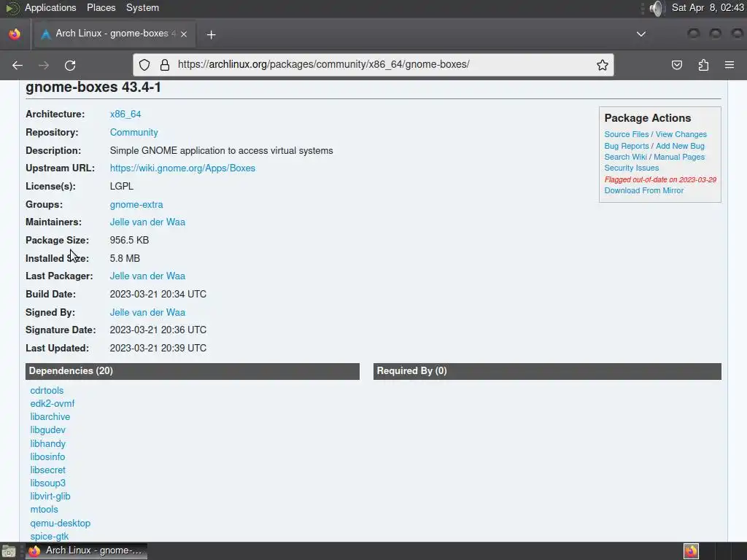Screen dimensions: 747x560
Task: Reload the page with the refresh icon
Action: (70, 65)
